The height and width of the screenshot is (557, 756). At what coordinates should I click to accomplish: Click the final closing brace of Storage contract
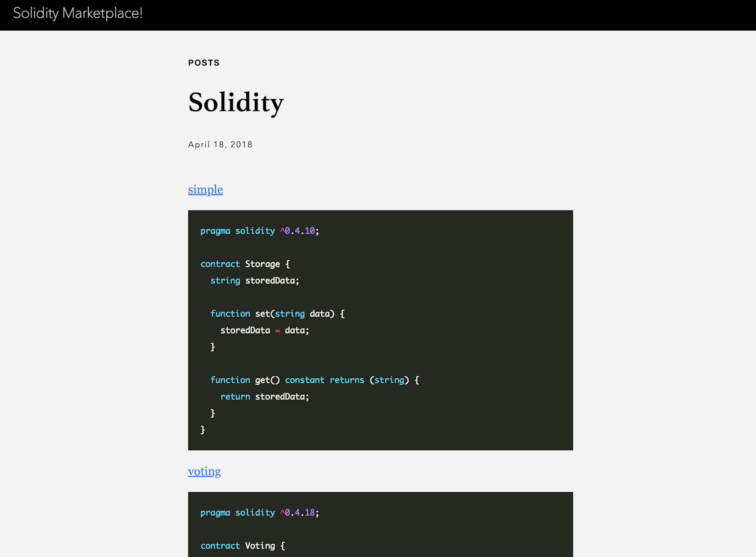click(x=202, y=430)
